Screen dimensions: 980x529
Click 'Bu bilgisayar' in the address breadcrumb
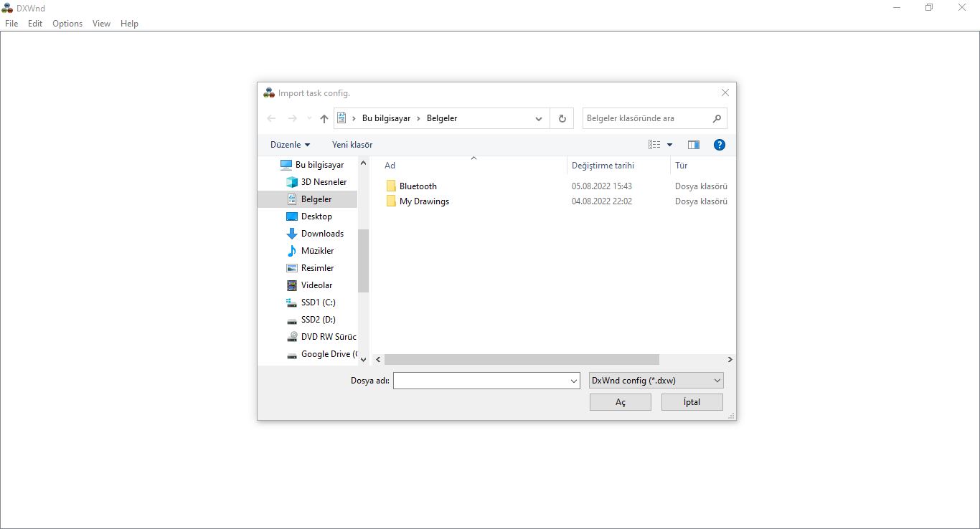pos(387,118)
